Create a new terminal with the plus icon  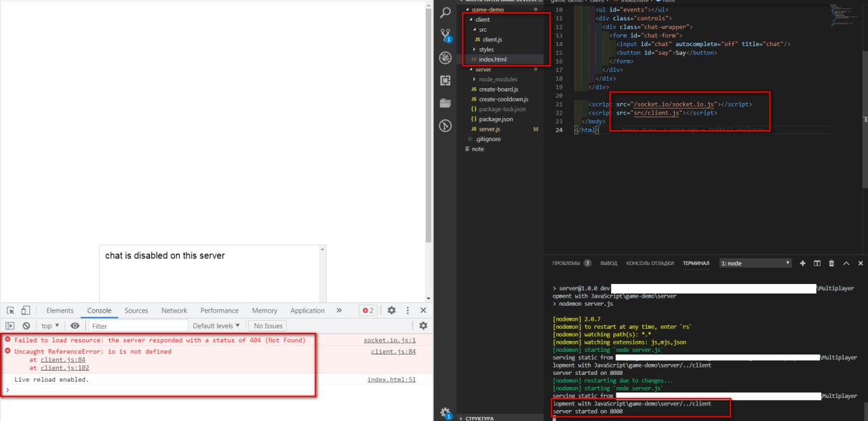click(803, 263)
